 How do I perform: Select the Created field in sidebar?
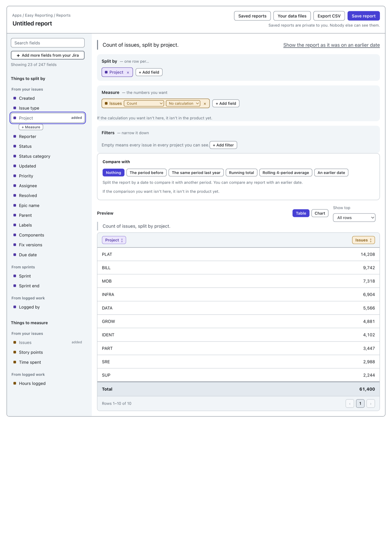pos(48,98)
